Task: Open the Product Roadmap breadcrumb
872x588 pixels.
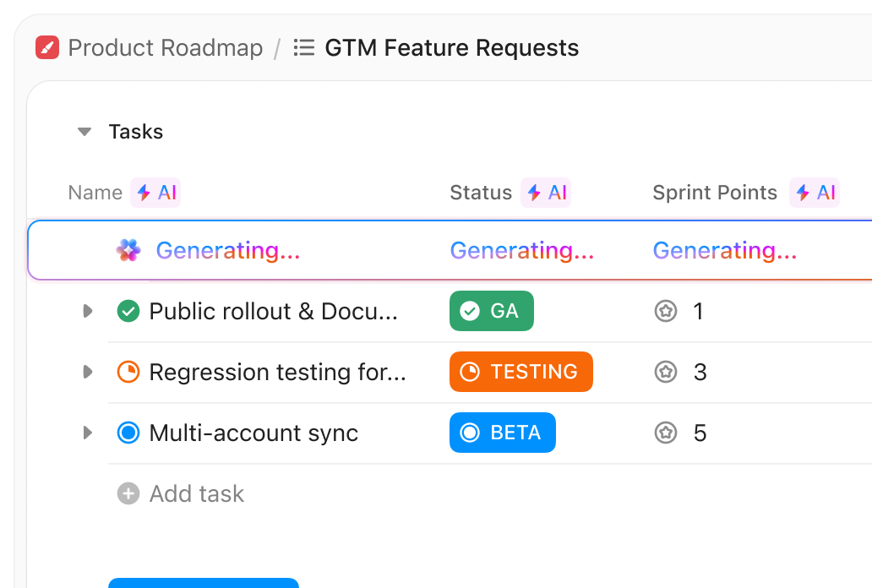Action: click(166, 47)
